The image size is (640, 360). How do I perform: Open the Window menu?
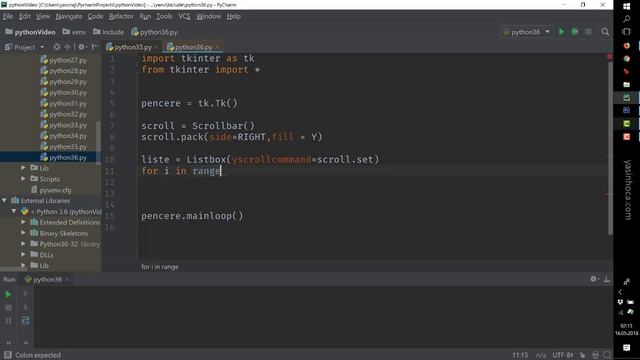point(209,16)
